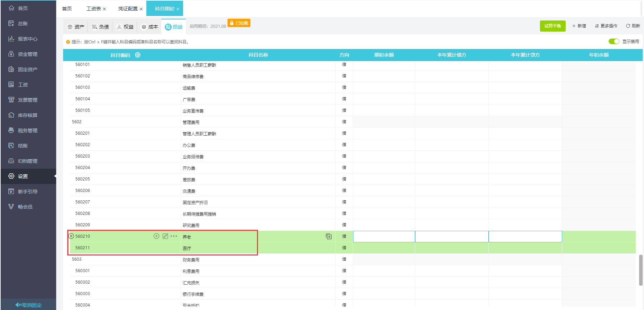Click the 期初余额 field for row 560210

click(384, 236)
